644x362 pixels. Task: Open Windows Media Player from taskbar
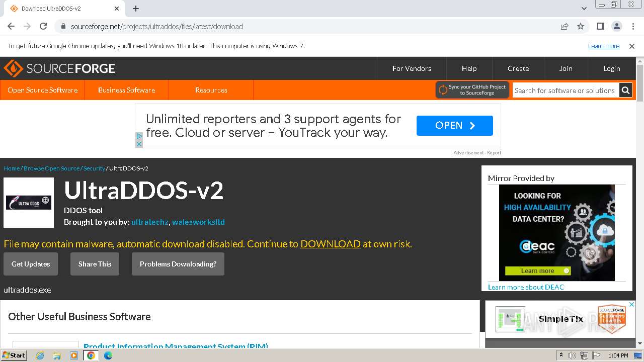[x=74, y=355]
